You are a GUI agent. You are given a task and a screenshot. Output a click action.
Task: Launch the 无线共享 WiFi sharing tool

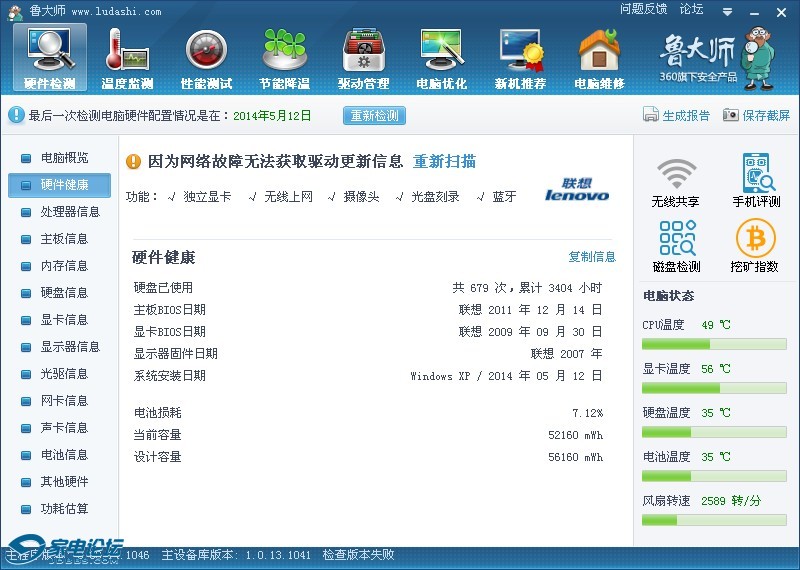point(675,182)
